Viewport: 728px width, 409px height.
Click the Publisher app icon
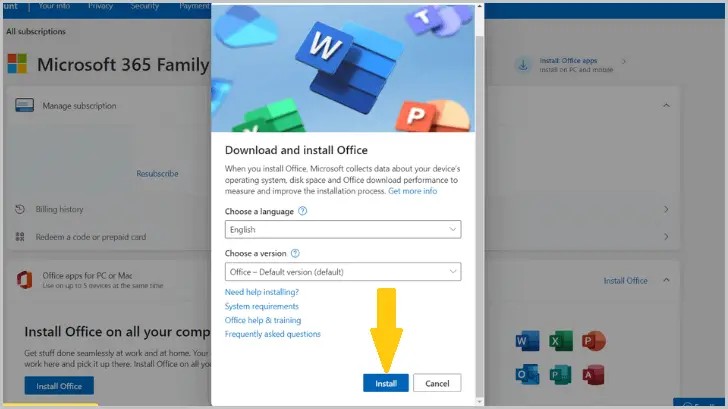[560, 374]
